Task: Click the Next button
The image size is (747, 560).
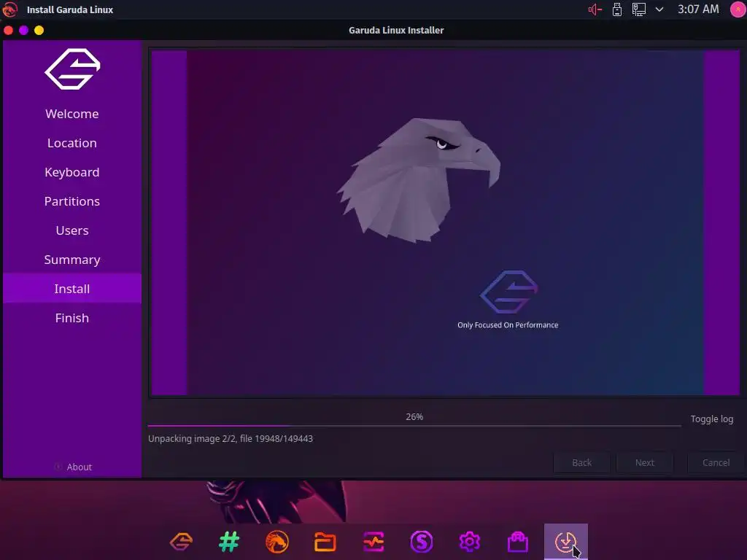Action: click(x=645, y=462)
